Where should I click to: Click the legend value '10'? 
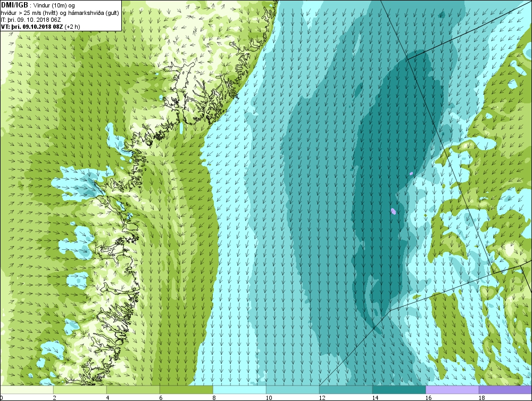click(269, 398)
